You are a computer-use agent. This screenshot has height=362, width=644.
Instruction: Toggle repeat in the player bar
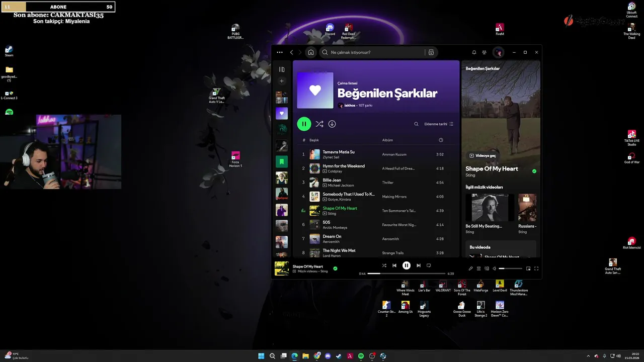tap(429, 265)
